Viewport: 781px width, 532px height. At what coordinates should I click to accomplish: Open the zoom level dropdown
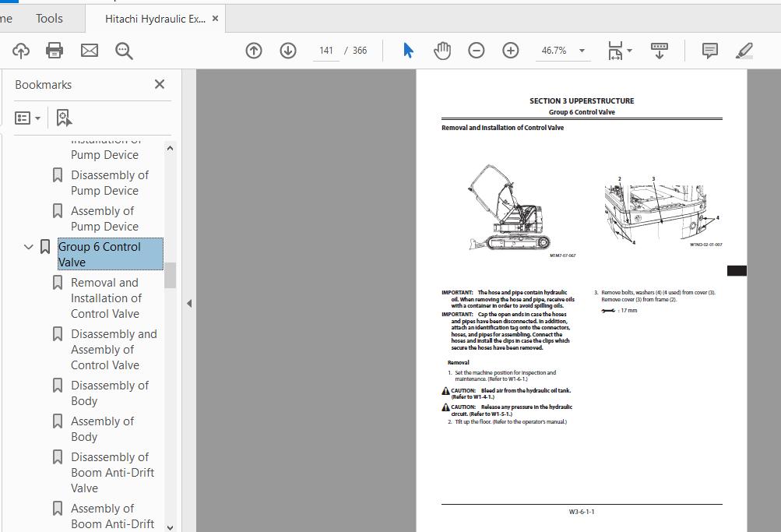coord(582,51)
